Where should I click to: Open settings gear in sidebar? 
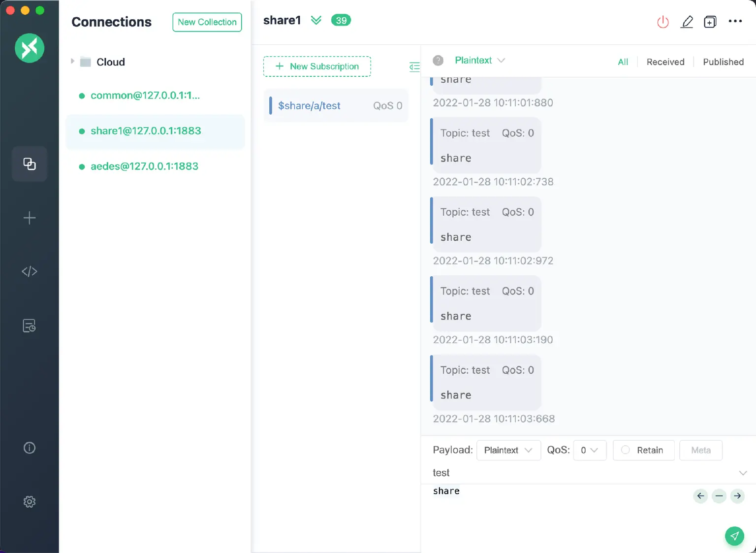click(x=30, y=501)
